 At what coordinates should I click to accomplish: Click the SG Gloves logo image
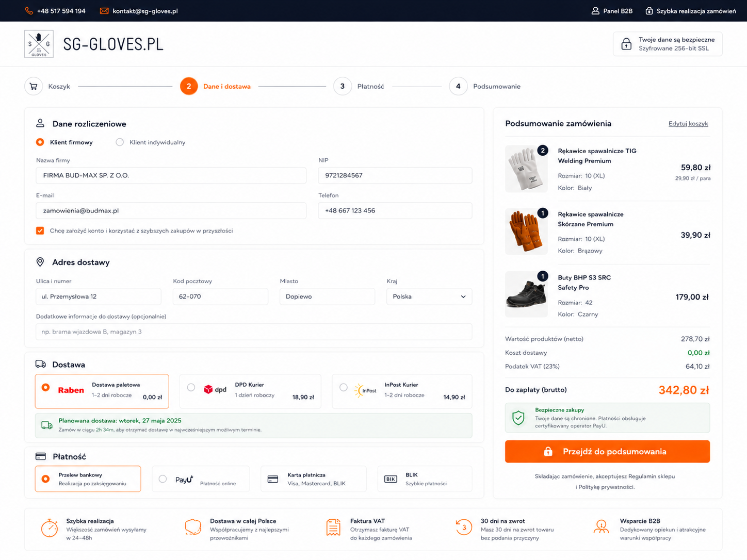pyautogui.click(x=39, y=44)
